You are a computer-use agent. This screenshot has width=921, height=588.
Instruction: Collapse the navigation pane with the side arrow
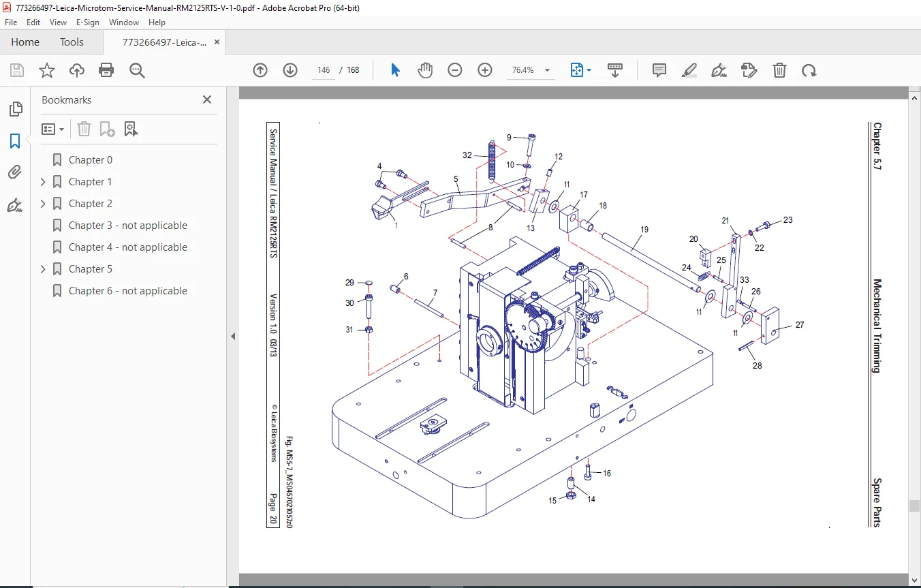click(x=233, y=336)
